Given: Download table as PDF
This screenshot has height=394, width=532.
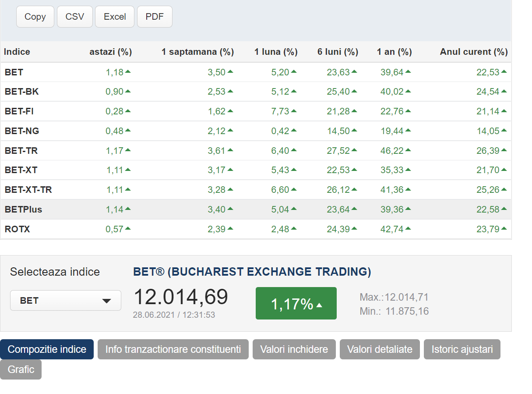Looking at the screenshot, I should point(155,17).
